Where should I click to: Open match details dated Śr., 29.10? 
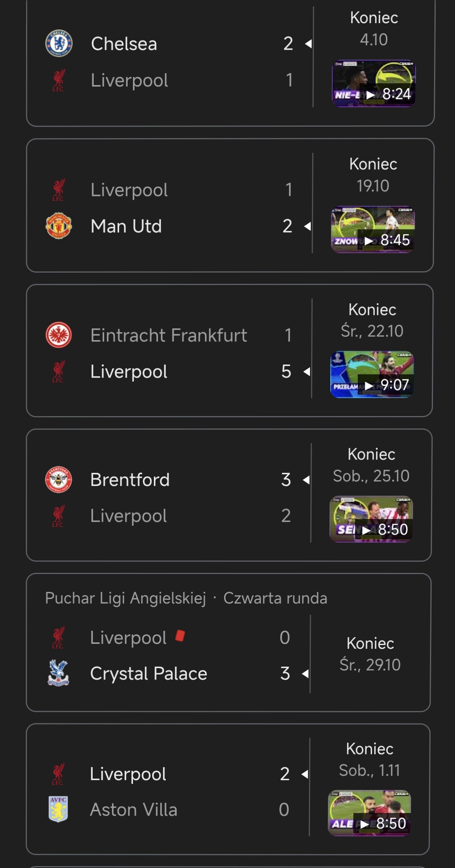click(370, 654)
